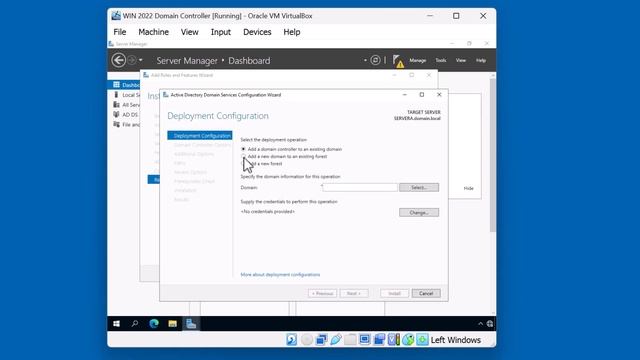The width and height of the screenshot is (640, 360).
Task: Open the View menu in Server Manager
Action: (461, 60)
